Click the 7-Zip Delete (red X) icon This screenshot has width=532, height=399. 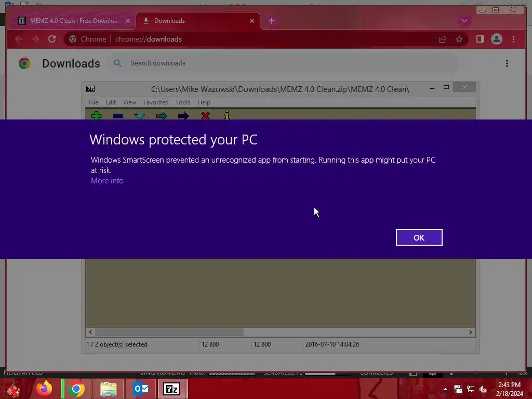pos(205,116)
